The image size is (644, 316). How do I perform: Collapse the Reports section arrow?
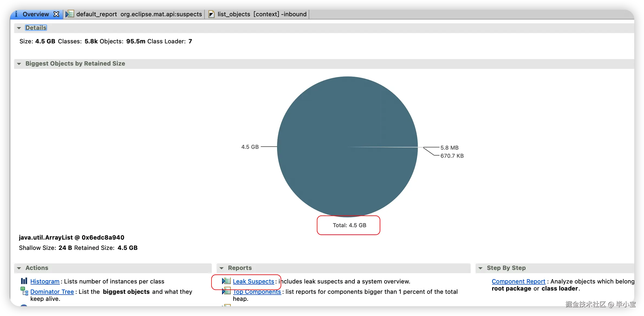coord(222,268)
